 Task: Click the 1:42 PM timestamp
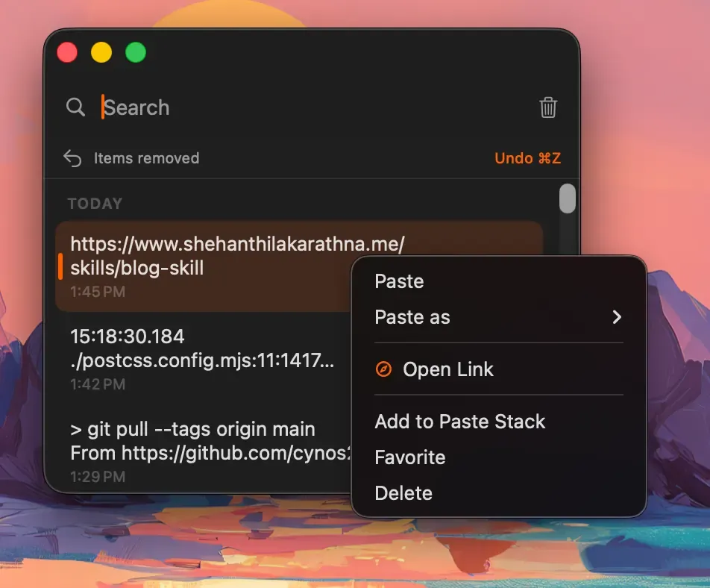(x=98, y=384)
